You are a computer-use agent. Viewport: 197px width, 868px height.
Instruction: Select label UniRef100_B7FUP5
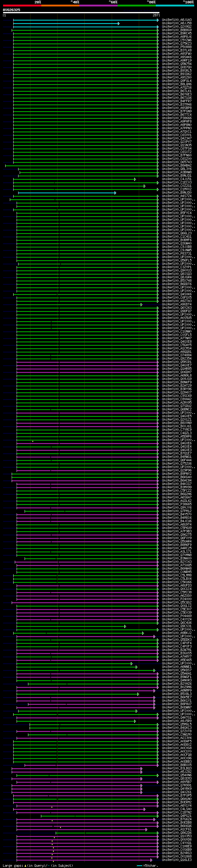[x=177, y=795]
